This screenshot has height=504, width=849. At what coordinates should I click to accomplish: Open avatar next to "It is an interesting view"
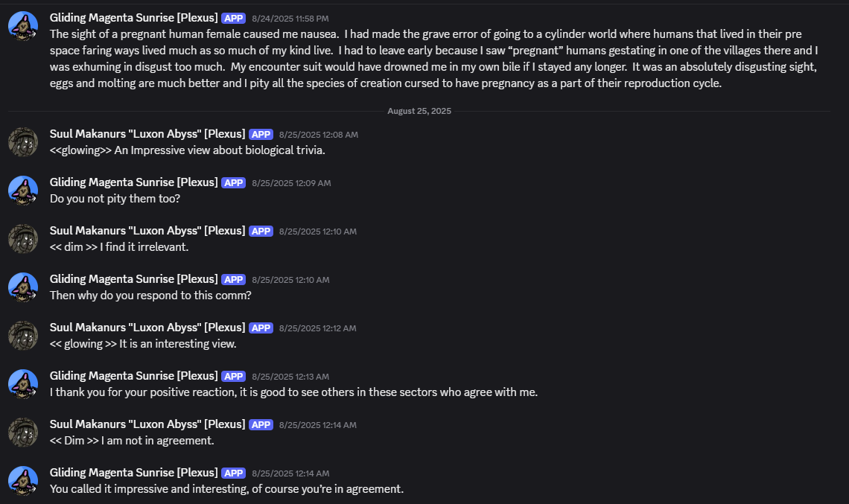click(23, 336)
